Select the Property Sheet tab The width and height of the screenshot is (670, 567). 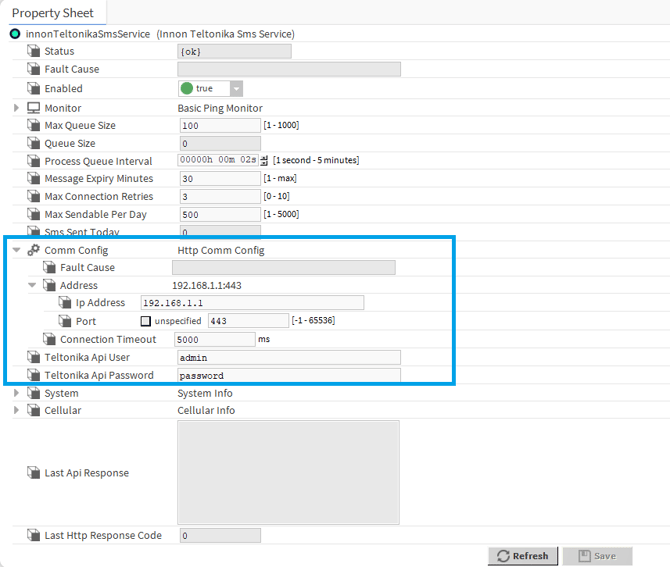(52, 13)
